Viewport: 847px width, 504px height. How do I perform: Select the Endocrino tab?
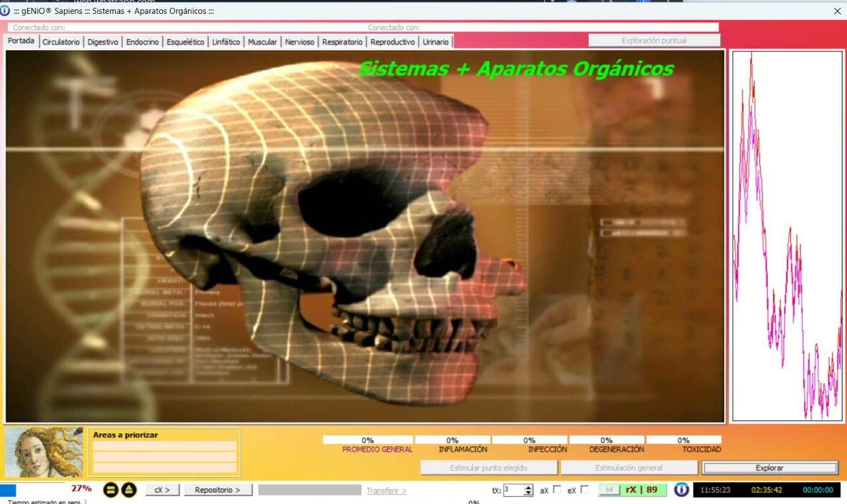click(143, 42)
